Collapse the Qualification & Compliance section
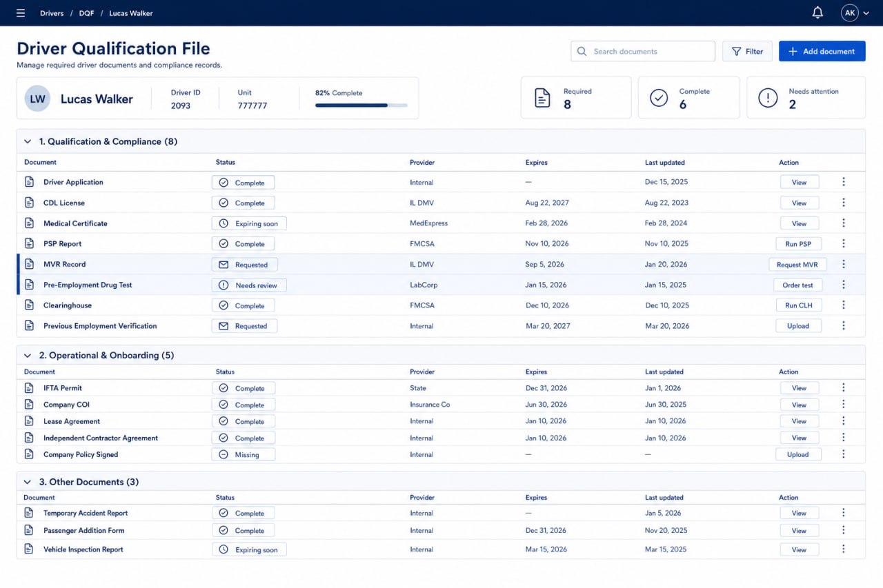The image size is (883, 588). click(28, 141)
